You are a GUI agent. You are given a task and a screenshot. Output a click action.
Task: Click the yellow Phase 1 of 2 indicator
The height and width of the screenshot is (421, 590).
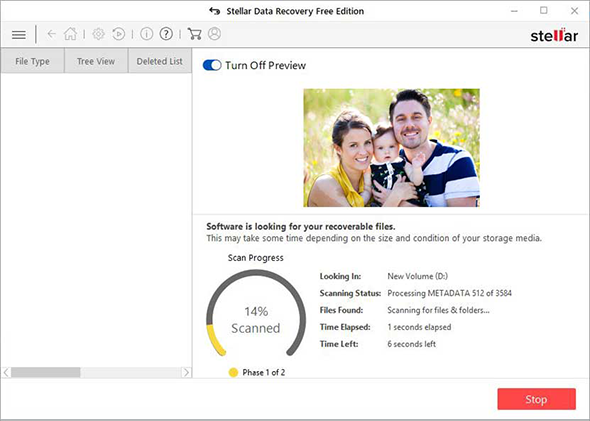point(233,372)
